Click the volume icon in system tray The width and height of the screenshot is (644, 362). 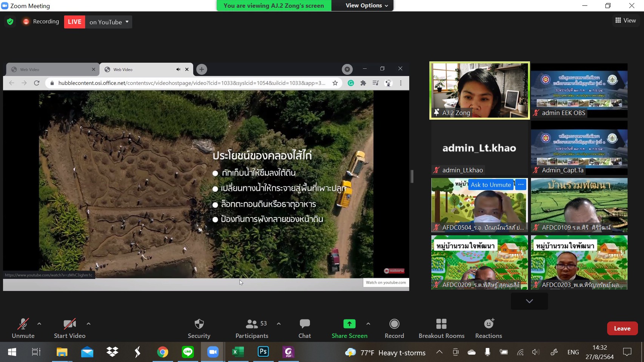click(x=536, y=352)
